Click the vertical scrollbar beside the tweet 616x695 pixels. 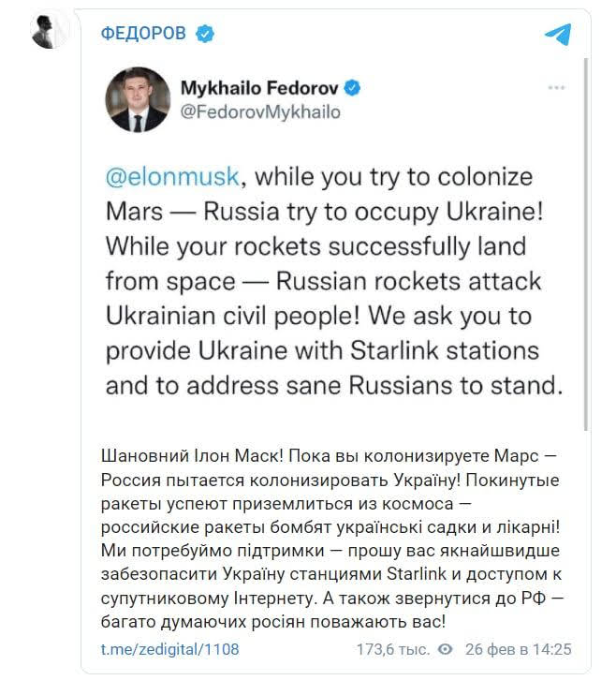coord(587,244)
